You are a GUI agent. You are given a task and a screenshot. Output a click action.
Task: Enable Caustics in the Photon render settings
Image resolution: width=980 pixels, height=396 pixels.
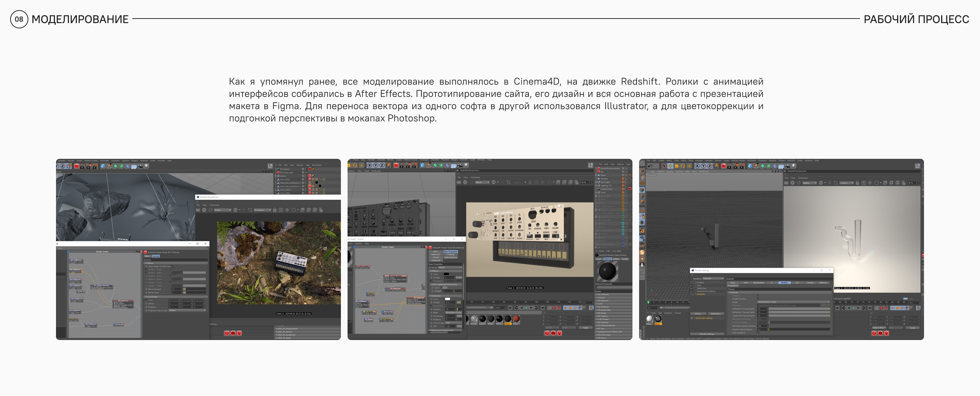(758, 299)
